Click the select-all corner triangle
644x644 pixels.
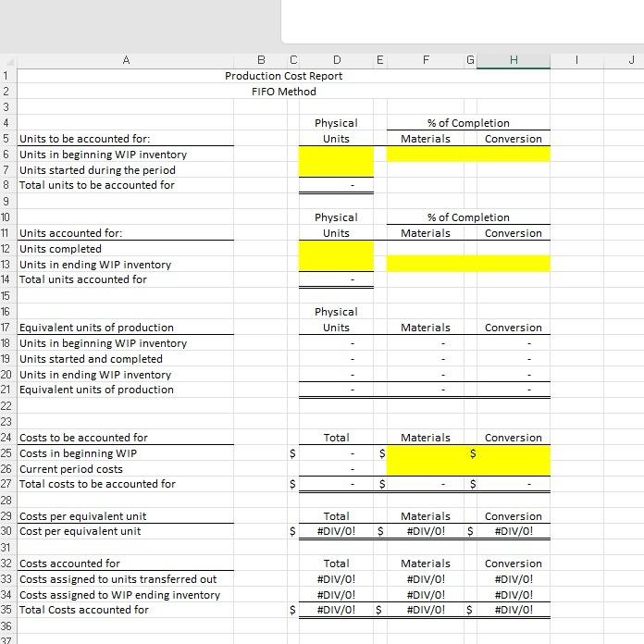(8, 61)
